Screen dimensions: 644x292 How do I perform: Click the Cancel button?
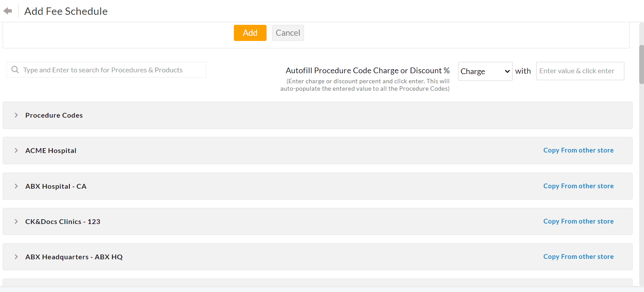click(x=288, y=33)
